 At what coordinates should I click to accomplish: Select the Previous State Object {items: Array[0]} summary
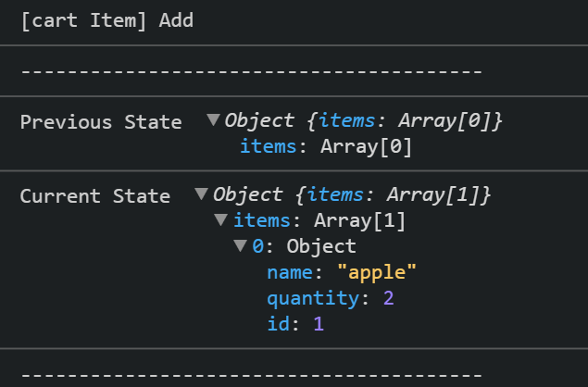coord(363,121)
